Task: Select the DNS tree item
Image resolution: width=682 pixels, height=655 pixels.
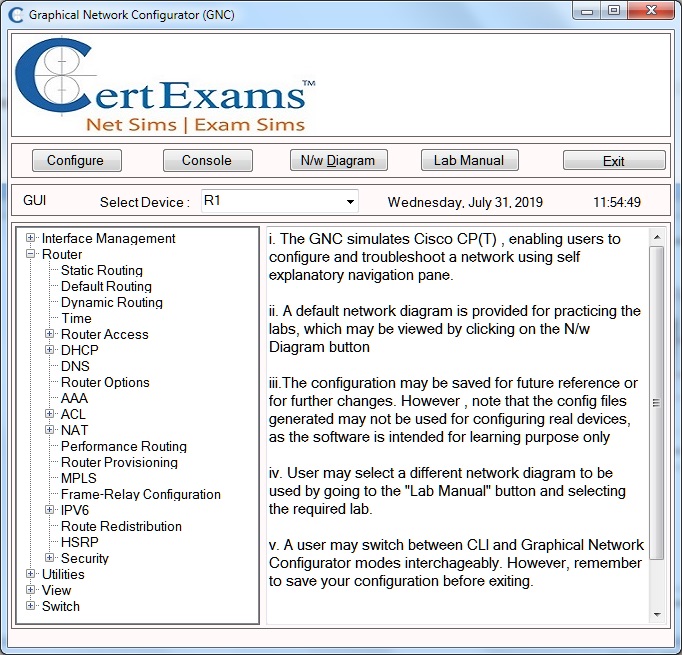Action: [x=75, y=366]
